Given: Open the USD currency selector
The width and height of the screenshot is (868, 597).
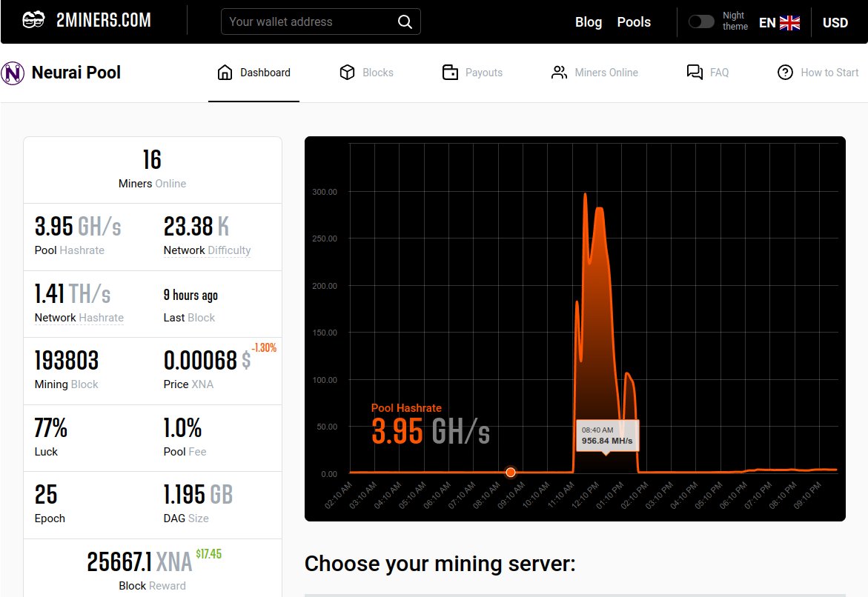Looking at the screenshot, I should coord(835,23).
